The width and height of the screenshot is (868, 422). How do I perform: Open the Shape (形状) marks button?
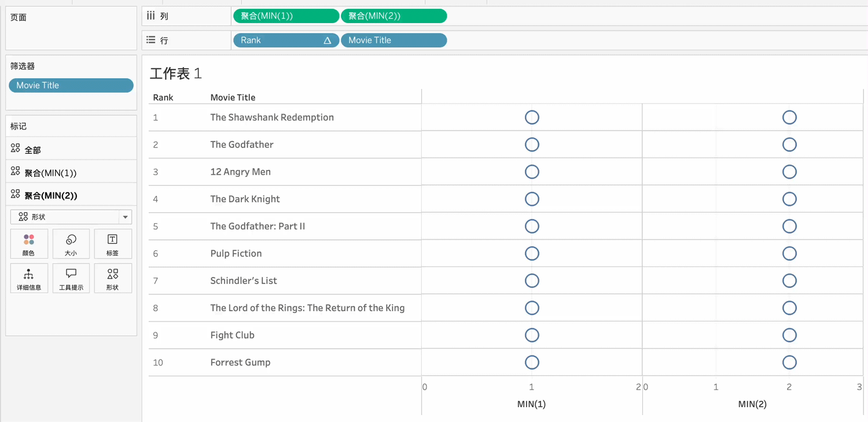click(113, 278)
